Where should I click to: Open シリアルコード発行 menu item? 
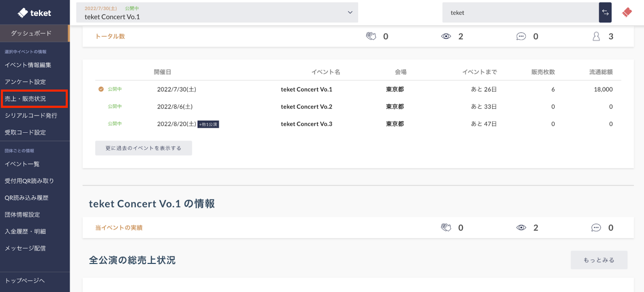(31, 116)
